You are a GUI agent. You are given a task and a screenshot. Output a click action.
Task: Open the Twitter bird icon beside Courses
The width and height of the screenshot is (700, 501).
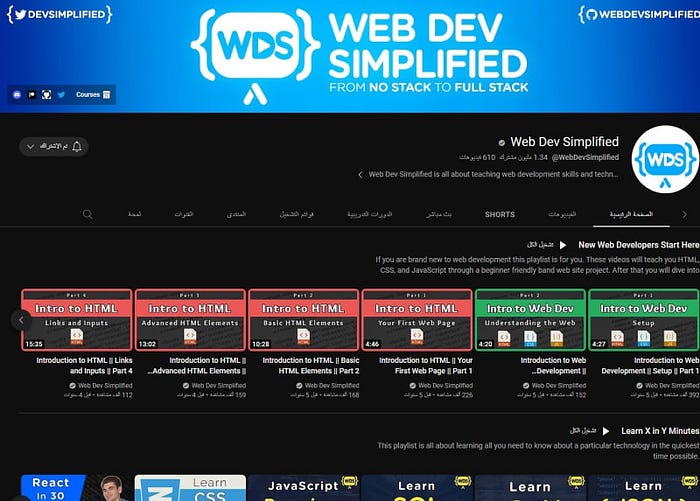[x=61, y=95]
